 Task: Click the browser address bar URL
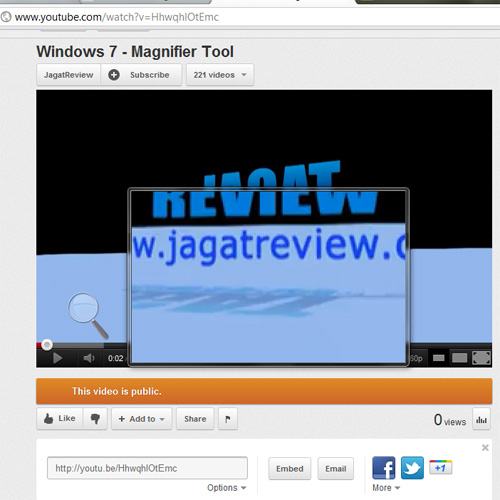click(x=117, y=17)
